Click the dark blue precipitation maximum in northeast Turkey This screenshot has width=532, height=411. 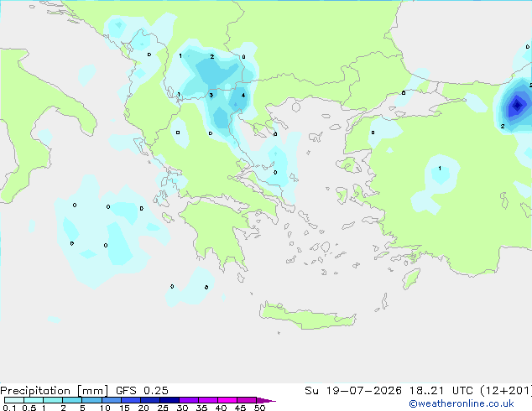coord(517,105)
